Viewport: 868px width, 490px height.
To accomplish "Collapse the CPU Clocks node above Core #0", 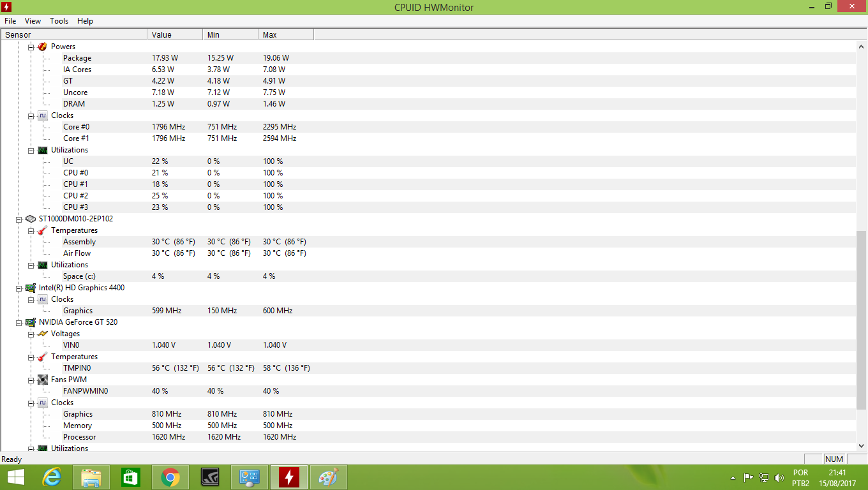I will click(31, 115).
